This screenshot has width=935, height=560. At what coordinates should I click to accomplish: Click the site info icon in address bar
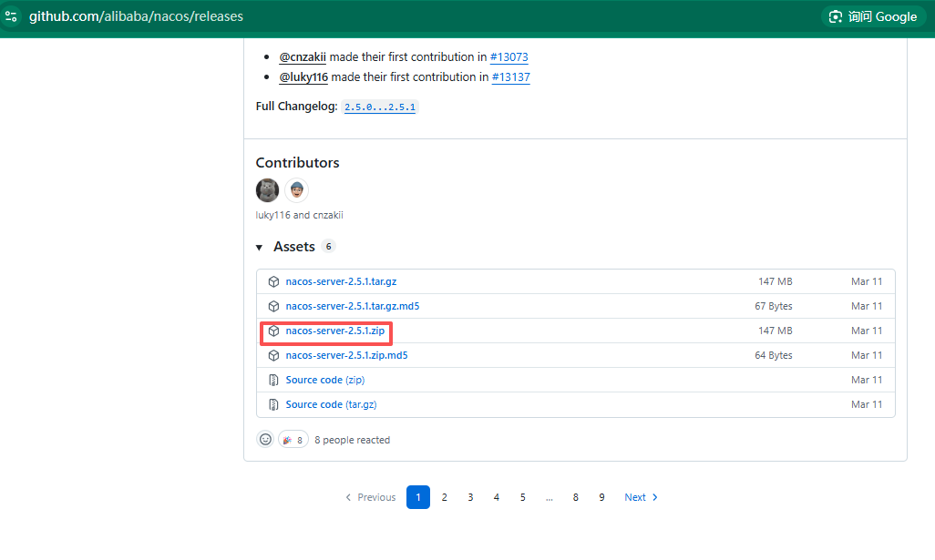11,16
